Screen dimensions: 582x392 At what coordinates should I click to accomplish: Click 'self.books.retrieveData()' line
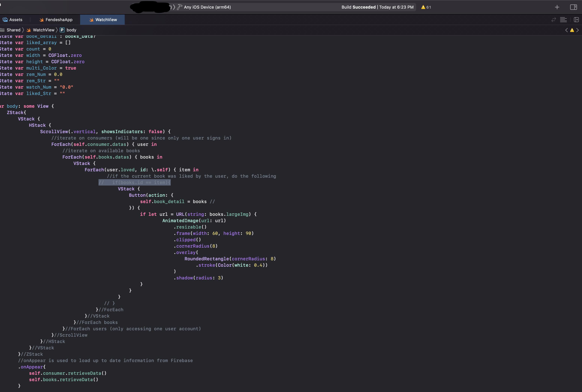click(64, 379)
